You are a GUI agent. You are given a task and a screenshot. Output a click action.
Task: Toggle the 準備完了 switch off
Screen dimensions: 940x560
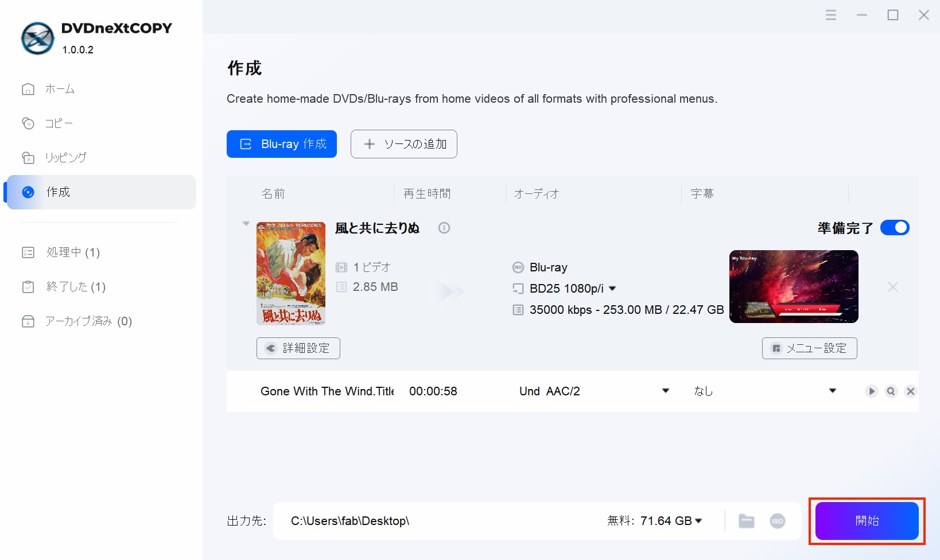pos(895,228)
